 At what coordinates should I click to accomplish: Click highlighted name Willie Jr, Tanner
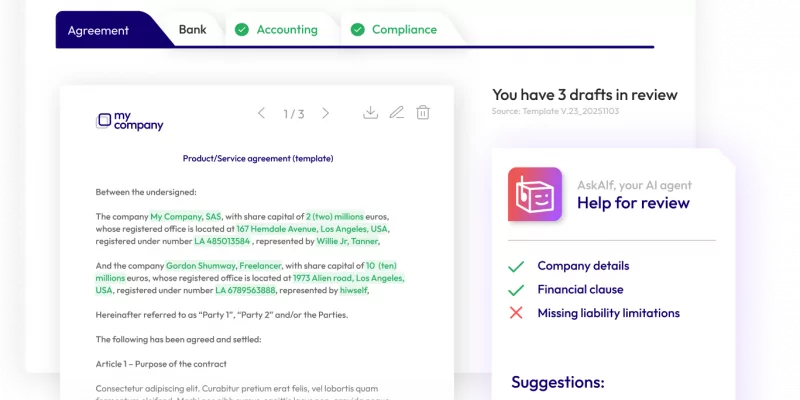point(347,241)
